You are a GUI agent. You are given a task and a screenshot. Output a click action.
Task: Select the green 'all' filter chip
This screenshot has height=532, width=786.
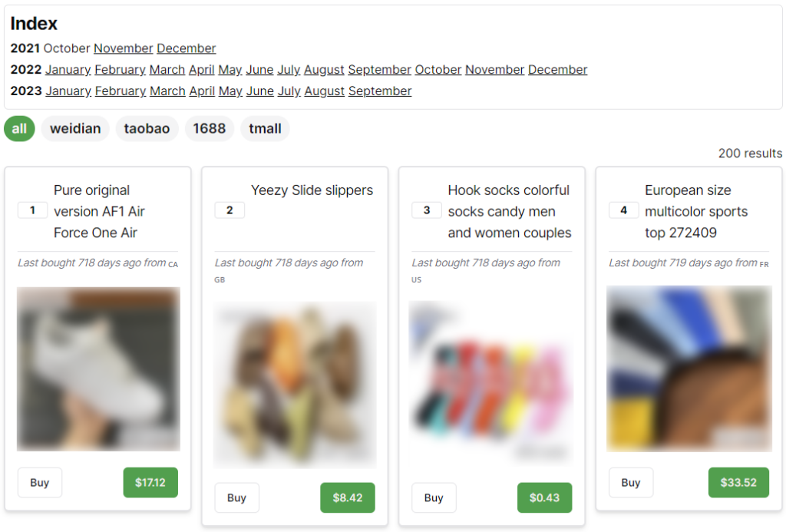point(19,129)
